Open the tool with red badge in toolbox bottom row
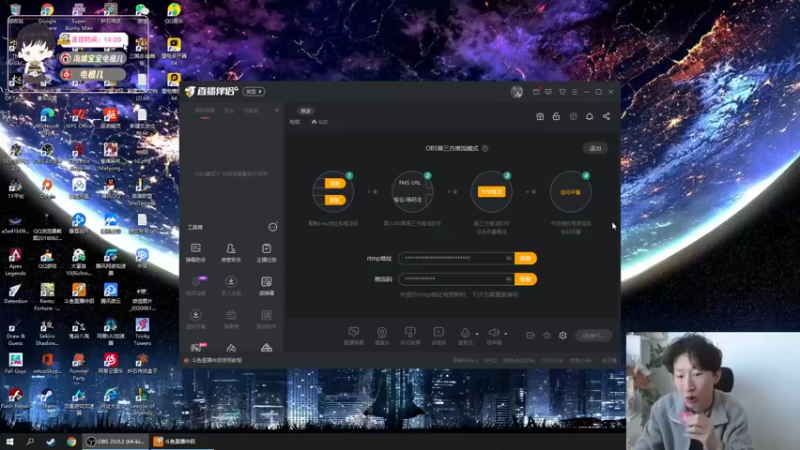Viewport: 800px width, 450px height. click(197, 347)
